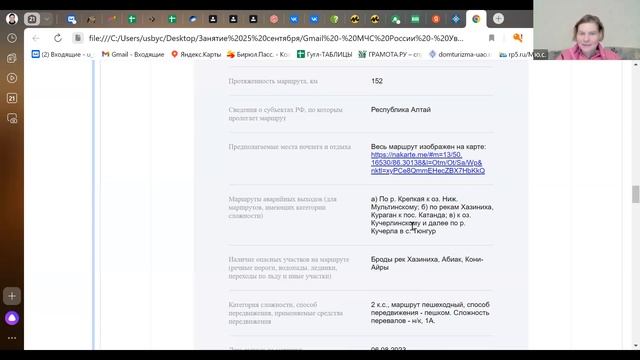640x360 pixels.
Task: Launch the purple Alice assistant icon
Action: tap(12, 318)
